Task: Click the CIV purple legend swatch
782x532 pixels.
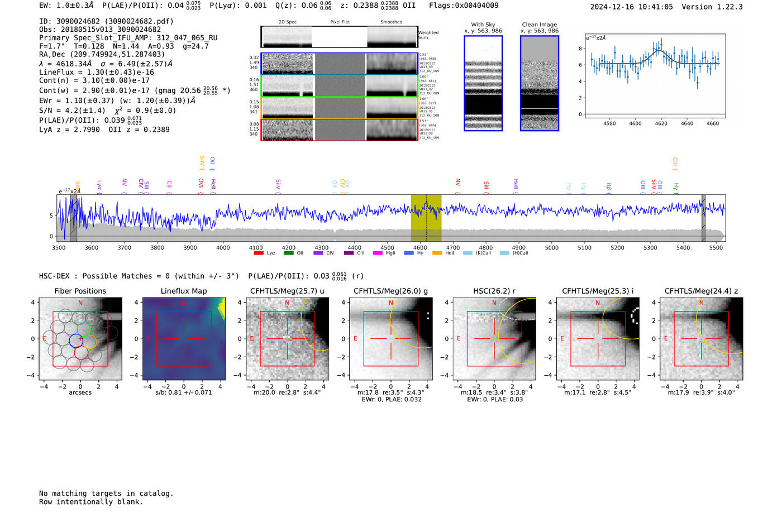Action: (x=318, y=253)
